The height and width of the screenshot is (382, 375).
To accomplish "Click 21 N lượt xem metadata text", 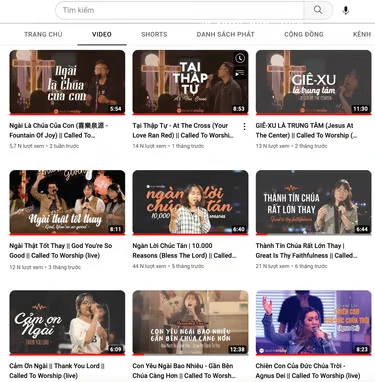I will pos(272,266).
